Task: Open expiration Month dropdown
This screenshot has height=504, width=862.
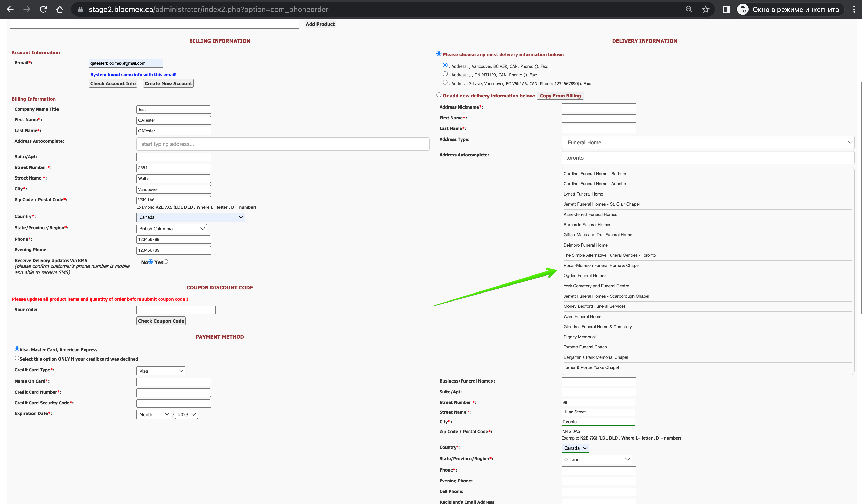Action: point(153,414)
